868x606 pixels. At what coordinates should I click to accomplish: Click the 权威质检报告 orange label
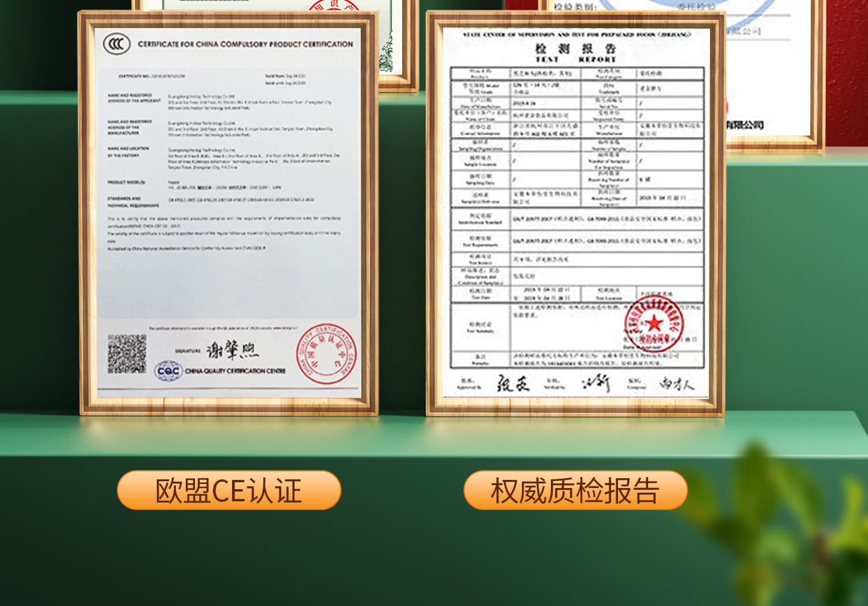click(x=575, y=490)
